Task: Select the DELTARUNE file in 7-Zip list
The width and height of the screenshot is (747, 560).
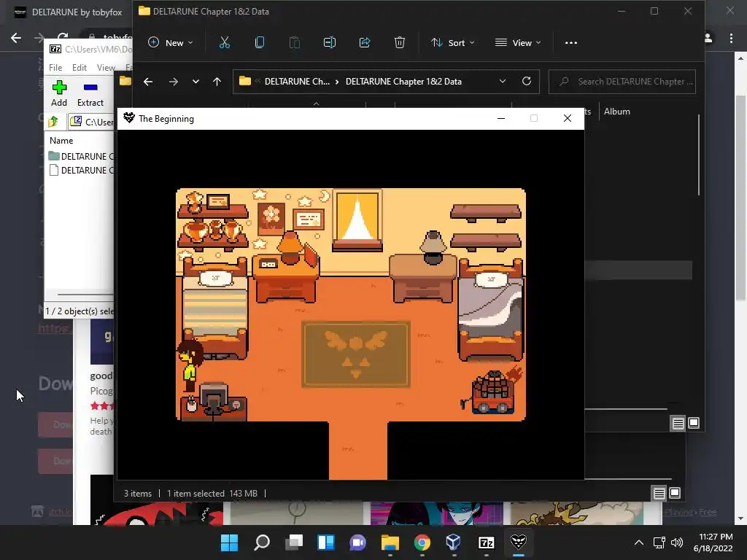Action: pyautogui.click(x=82, y=171)
